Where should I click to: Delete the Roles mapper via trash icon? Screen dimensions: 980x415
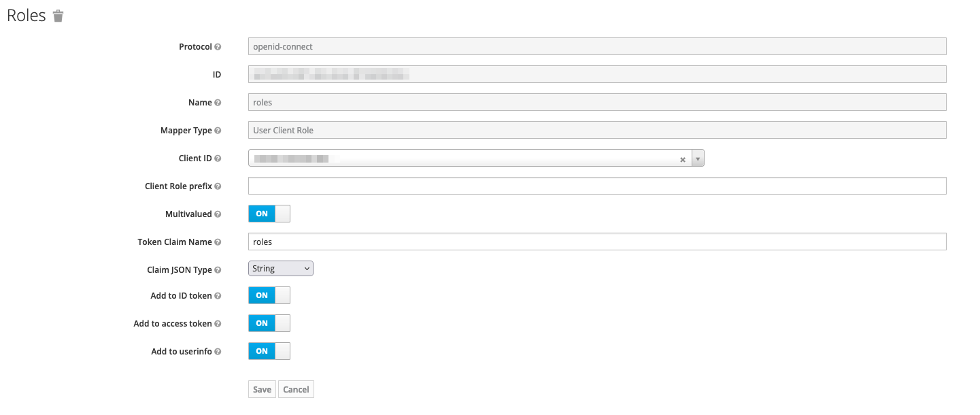(x=58, y=15)
